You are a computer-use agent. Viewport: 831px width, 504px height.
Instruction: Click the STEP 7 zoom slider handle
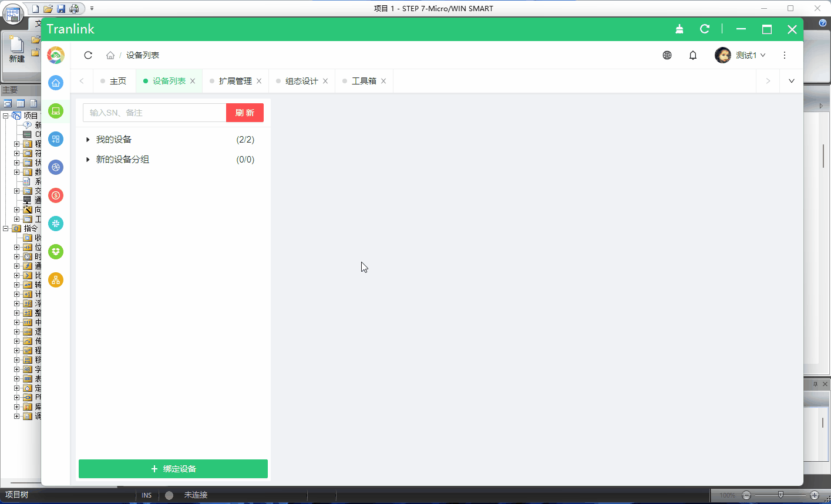[x=780, y=495]
